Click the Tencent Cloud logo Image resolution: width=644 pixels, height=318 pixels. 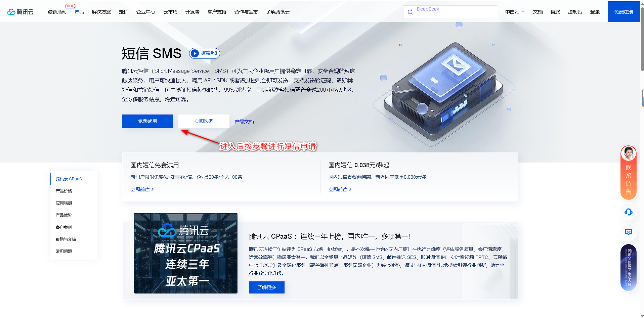pos(20,12)
